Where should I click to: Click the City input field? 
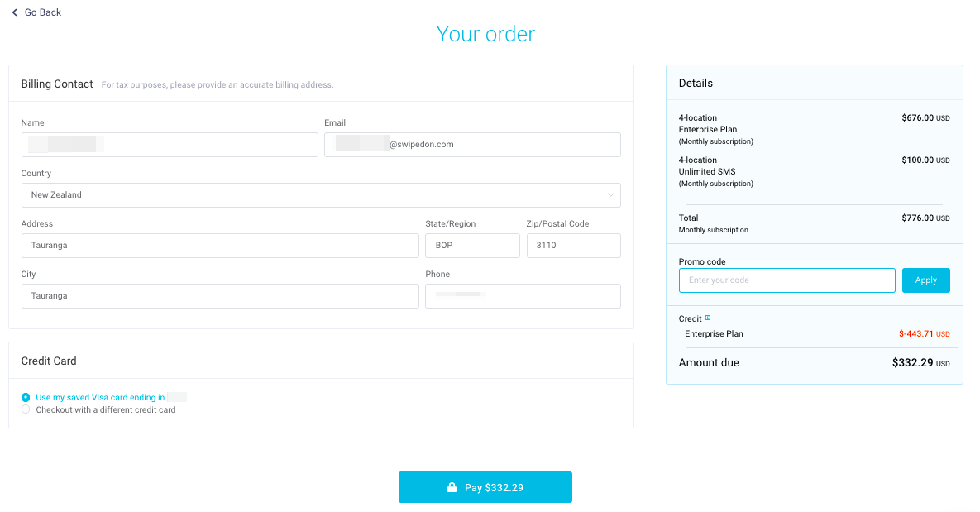(220, 295)
